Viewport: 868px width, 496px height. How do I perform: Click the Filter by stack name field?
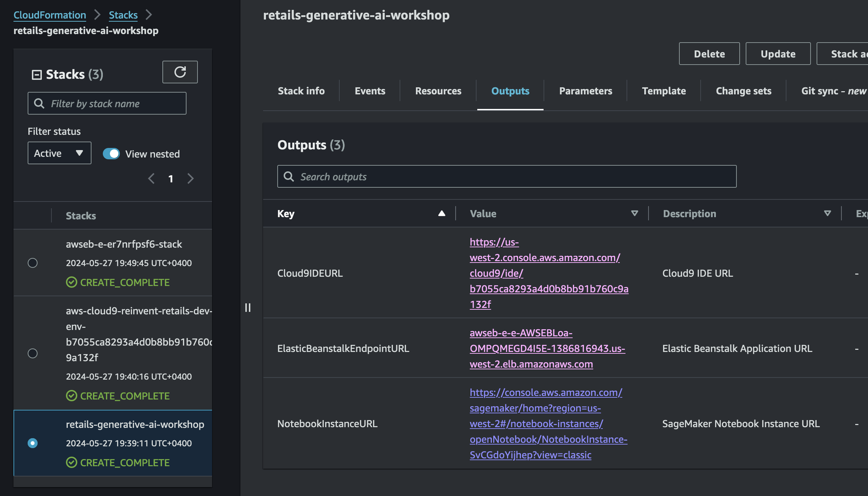(x=107, y=103)
